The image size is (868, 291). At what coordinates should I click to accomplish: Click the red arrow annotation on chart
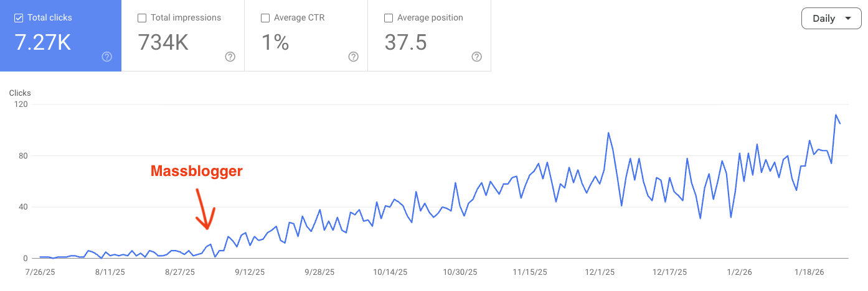pyautogui.click(x=204, y=209)
